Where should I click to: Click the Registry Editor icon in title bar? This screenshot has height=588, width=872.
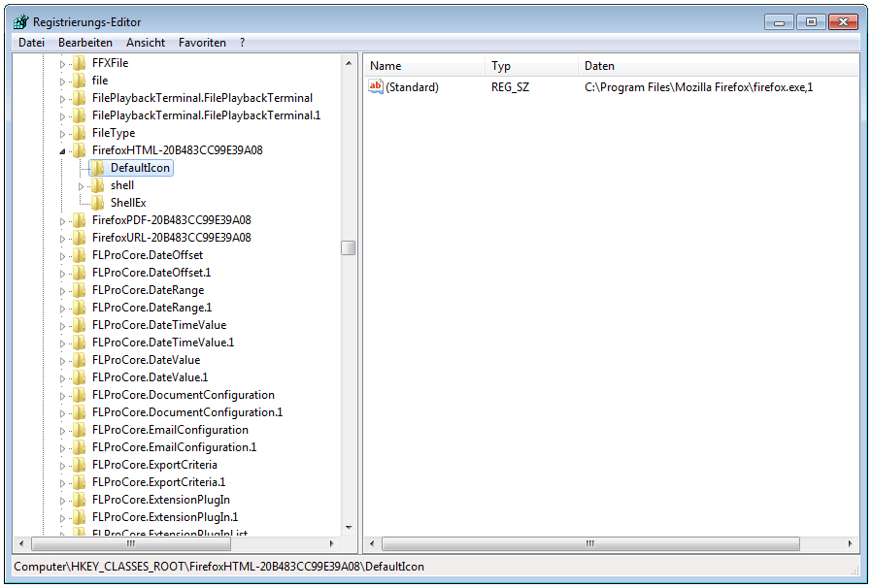coord(20,21)
